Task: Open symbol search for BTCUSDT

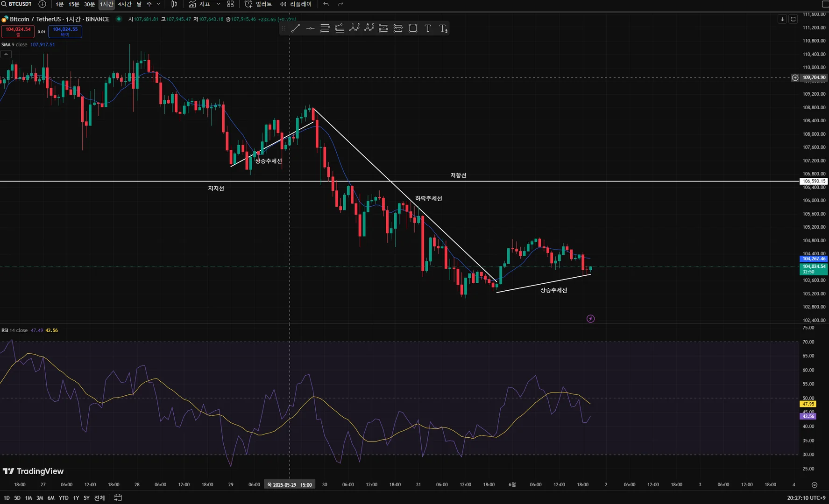Action: pyautogui.click(x=16, y=4)
